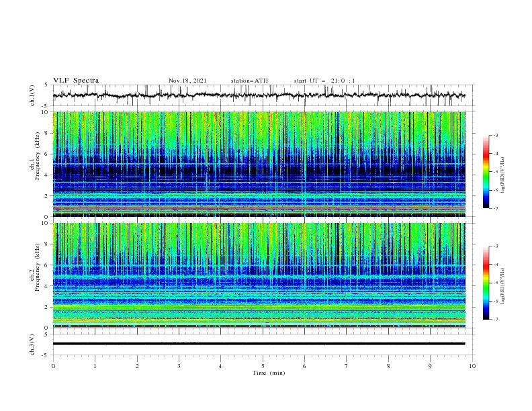The width and height of the screenshot is (532, 411).
Task: Click the "-7" label on ch.2 color bar
Action: 496,320
